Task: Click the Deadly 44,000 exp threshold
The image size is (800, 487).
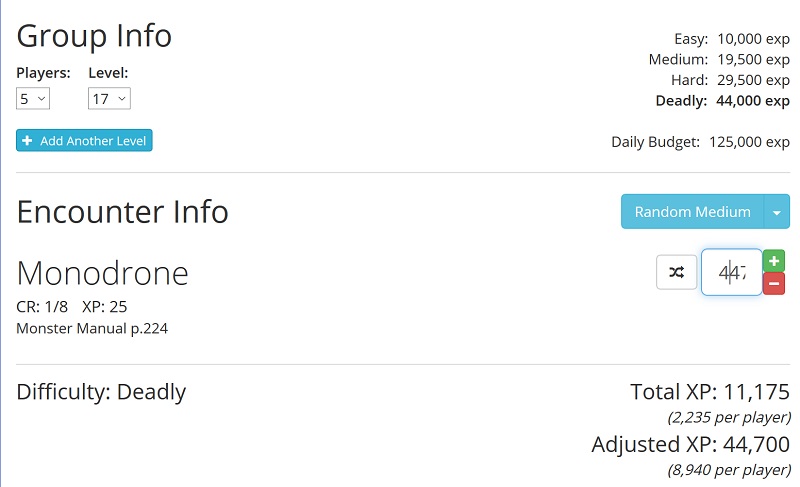Action: (722, 100)
